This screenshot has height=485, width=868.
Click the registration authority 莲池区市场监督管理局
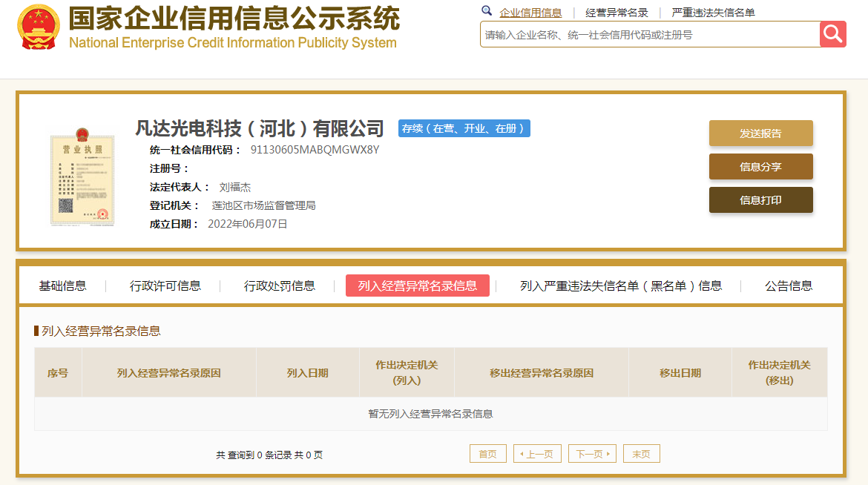(263, 205)
